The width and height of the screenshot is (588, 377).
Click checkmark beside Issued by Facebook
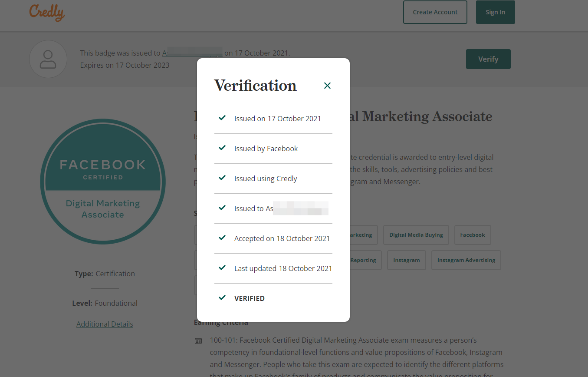(222, 148)
